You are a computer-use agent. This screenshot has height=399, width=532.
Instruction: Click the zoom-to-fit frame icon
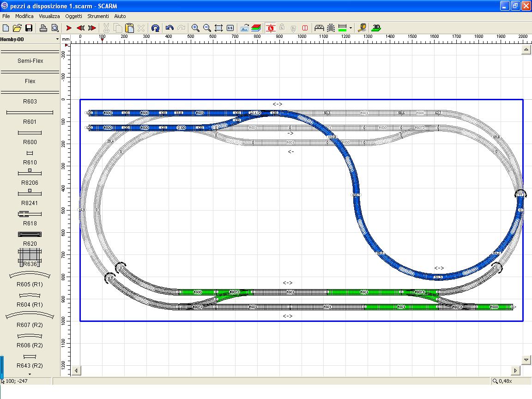coord(218,28)
